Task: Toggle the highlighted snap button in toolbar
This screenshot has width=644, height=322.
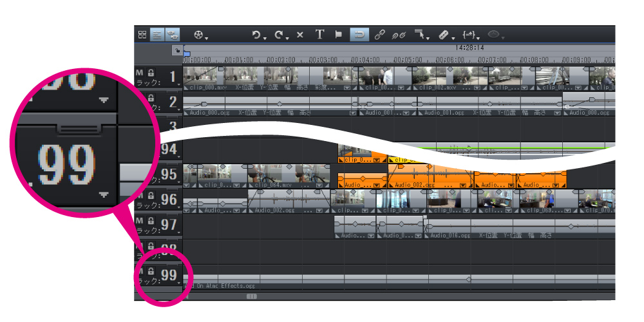Action: (359, 35)
